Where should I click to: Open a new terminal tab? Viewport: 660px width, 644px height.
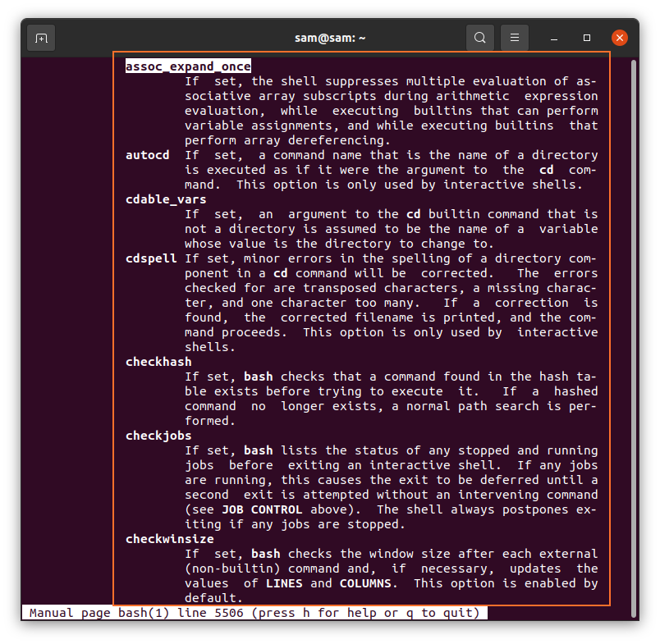tap(41, 38)
